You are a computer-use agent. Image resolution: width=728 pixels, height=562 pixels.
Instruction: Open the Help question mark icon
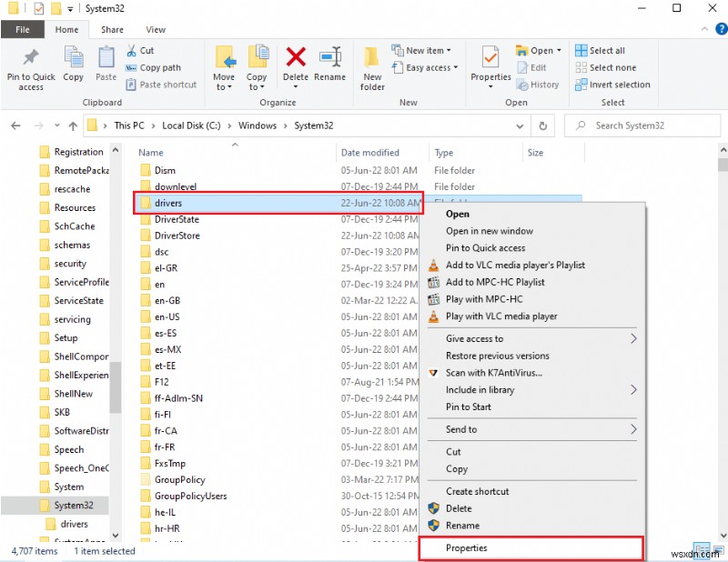tap(721, 29)
